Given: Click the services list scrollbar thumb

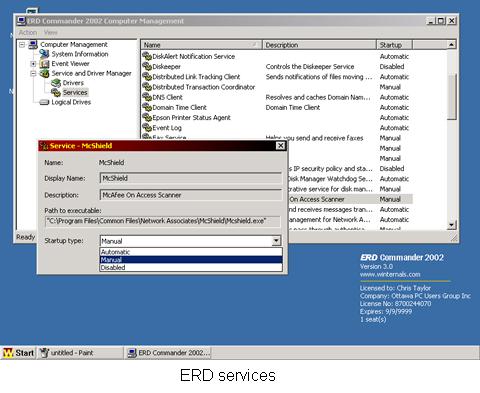Looking at the screenshot, I should (451, 97).
